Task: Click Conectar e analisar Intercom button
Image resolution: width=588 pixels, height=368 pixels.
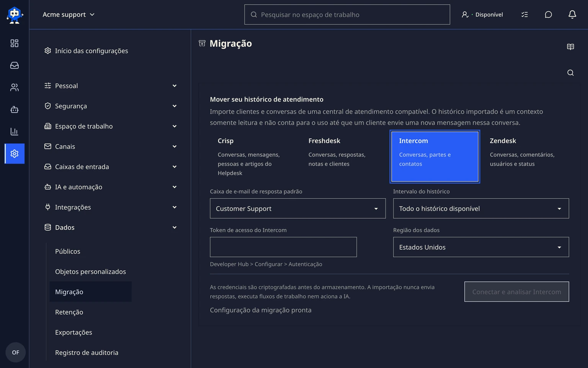Action: point(517,292)
